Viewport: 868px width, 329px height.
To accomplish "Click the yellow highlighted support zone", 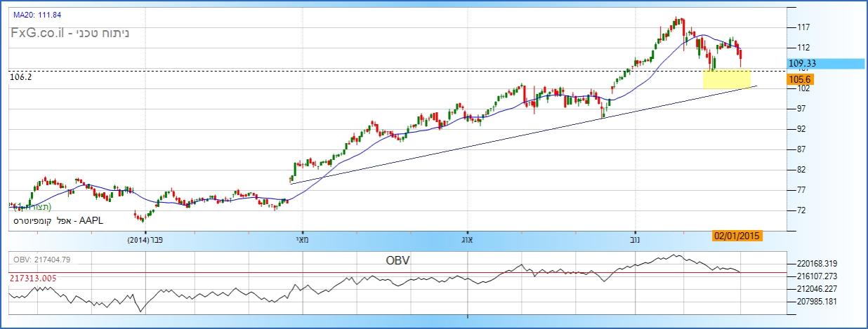I will (726, 79).
